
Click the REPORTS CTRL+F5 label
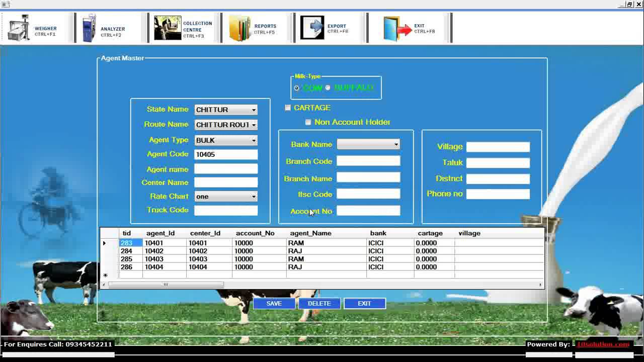coord(265,29)
